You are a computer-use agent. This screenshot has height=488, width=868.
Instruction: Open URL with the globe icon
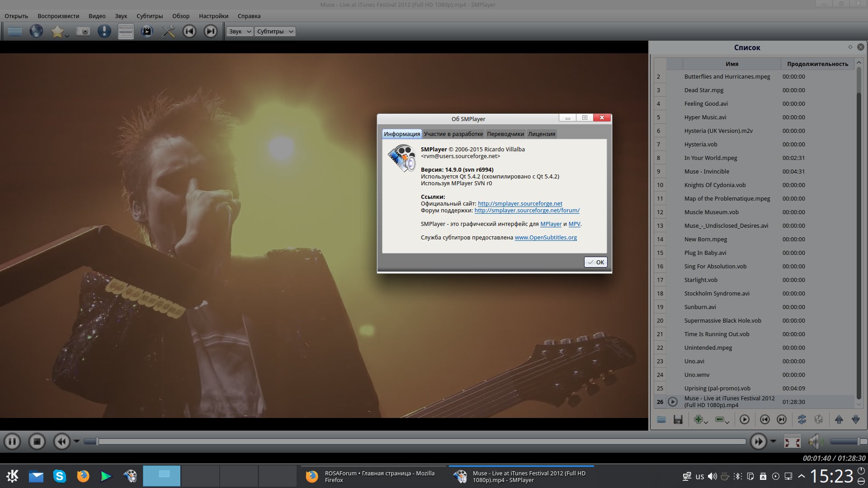click(x=36, y=31)
